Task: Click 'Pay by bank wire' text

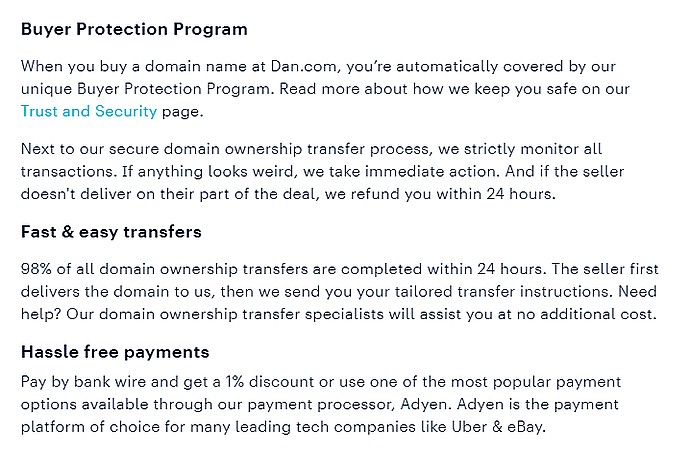Action: coord(83,382)
